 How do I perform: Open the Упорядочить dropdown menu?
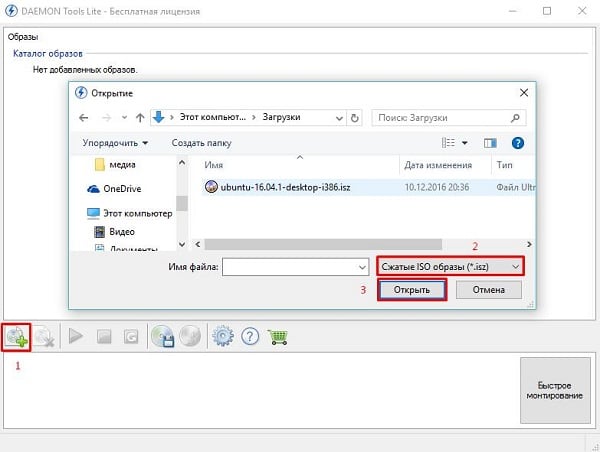pyautogui.click(x=116, y=143)
